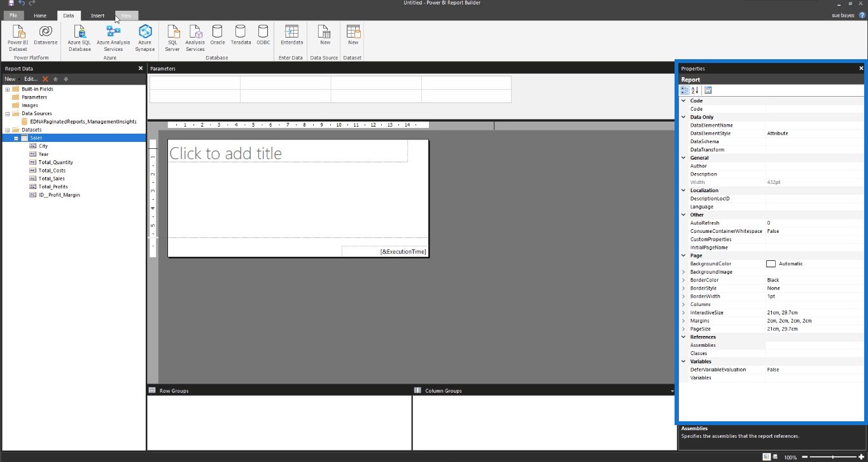The image size is (868, 462).
Task: Open the Enterdata option
Action: (x=291, y=36)
